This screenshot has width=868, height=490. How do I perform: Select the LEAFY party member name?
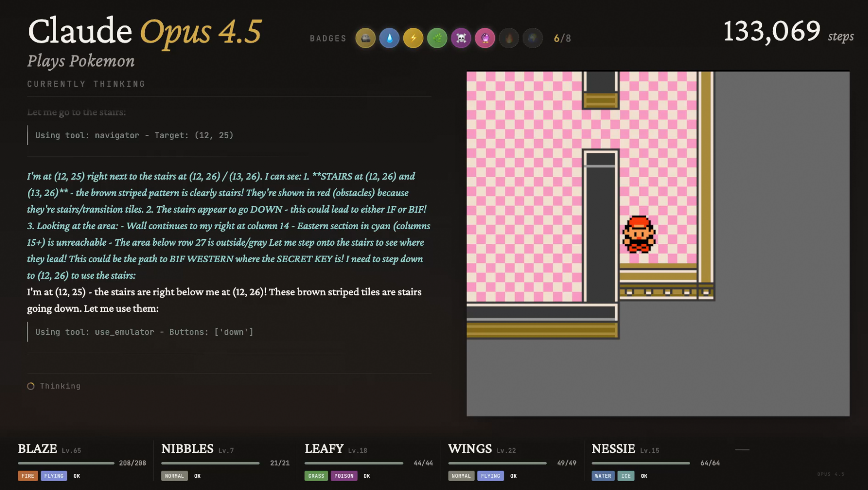coord(324,448)
